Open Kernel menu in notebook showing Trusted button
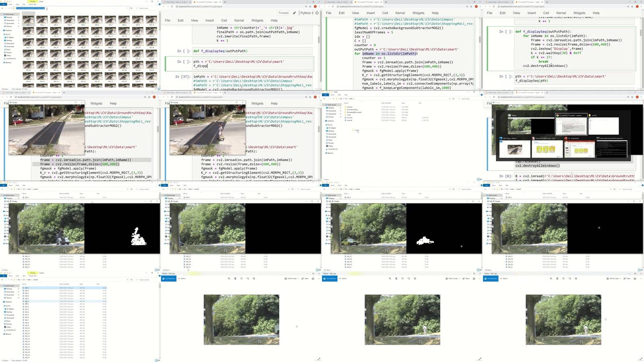The image size is (644, 362). [x=239, y=20]
